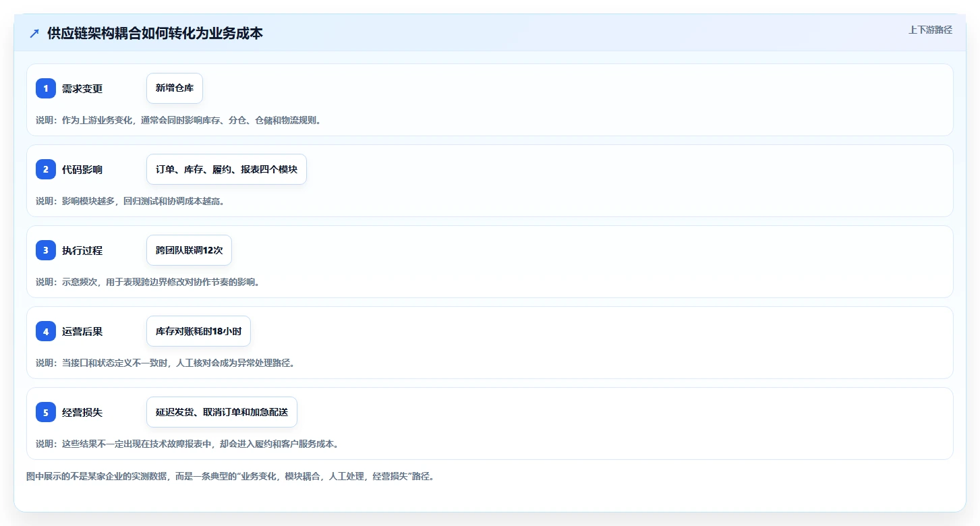Click the note starting 说明：示意频次
The image size is (980, 526).
point(148,282)
